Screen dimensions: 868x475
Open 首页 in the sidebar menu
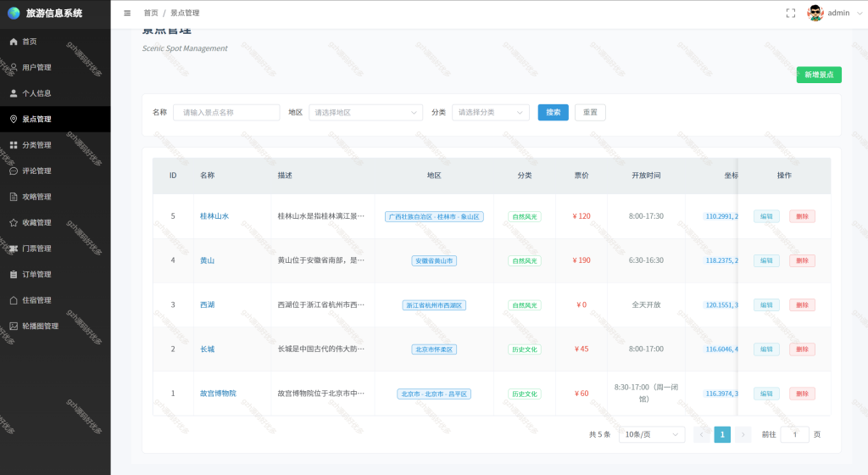(x=55, y=42)
